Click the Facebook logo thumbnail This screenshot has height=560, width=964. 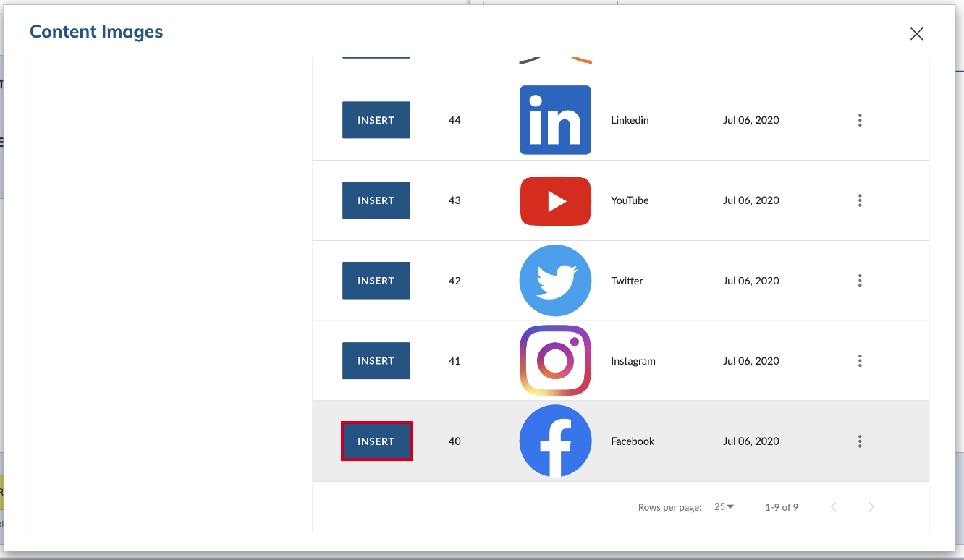pyautogui.click(x=555, y=441)
